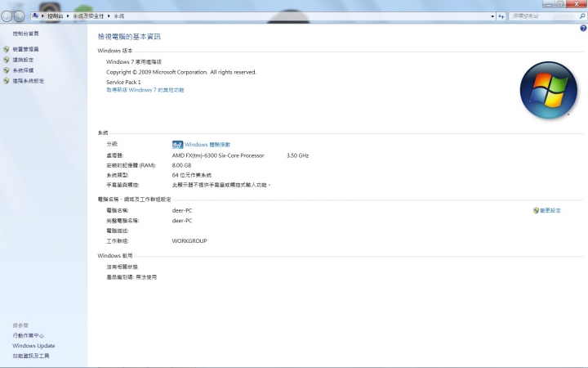
Task: Open the Windows 體驗指數 link
Action: [x=207, y=145]
